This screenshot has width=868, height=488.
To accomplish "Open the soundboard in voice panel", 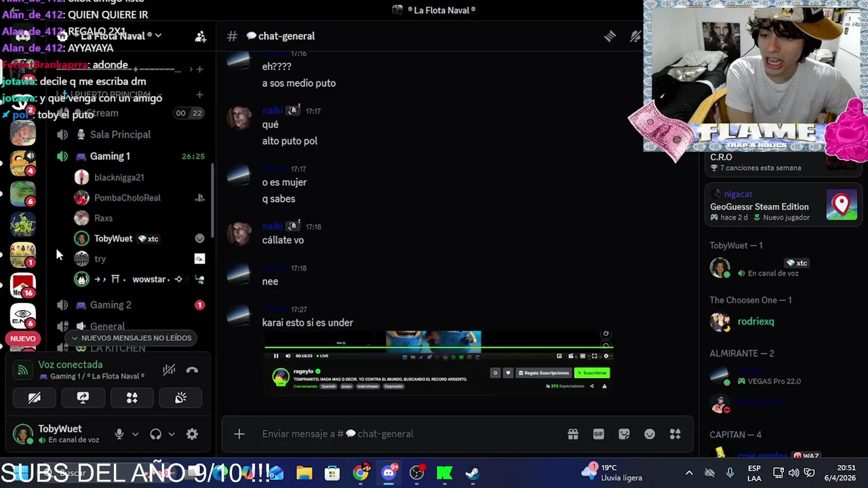I will 180,398.
